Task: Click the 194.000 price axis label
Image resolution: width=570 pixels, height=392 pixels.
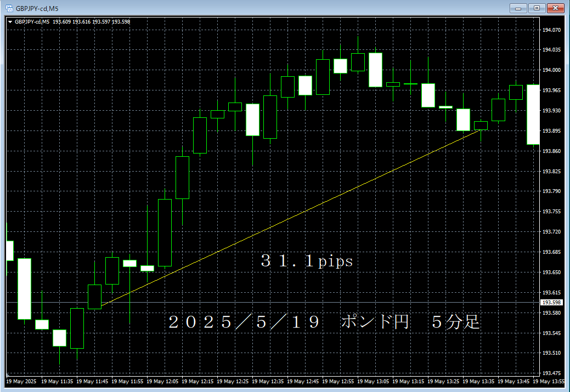Action: pos(551,70)
